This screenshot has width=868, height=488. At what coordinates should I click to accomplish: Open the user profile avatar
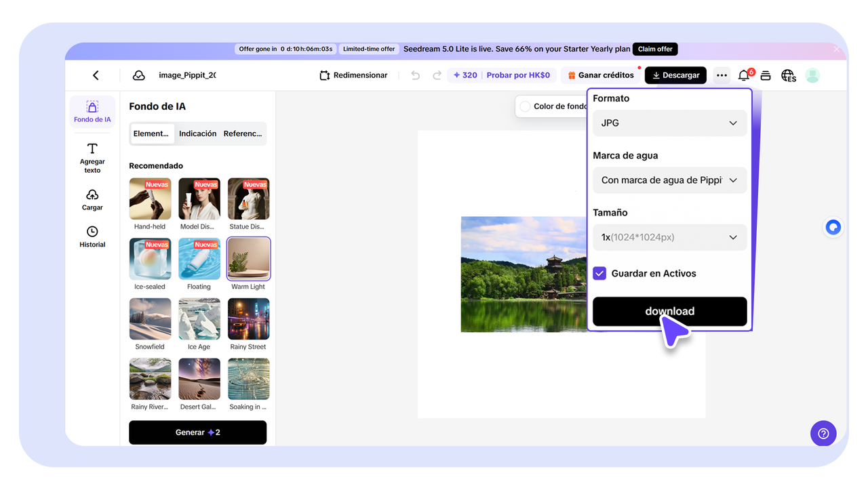point(812,75)
